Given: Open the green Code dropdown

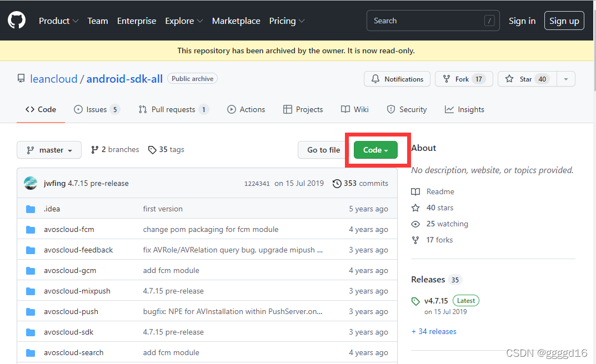Looking at the screenshot, I should 375,150.
